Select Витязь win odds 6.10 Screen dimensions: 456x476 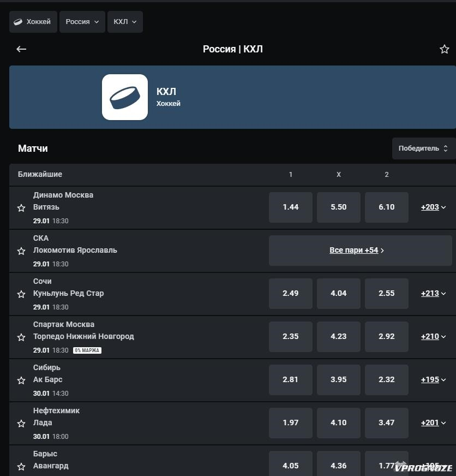click(387, 207)
